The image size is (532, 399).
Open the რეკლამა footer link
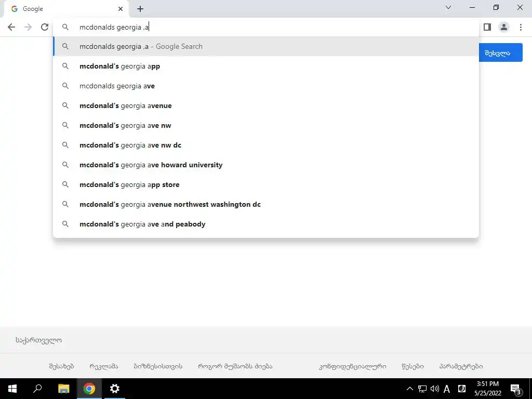click(x=104, y=366)
